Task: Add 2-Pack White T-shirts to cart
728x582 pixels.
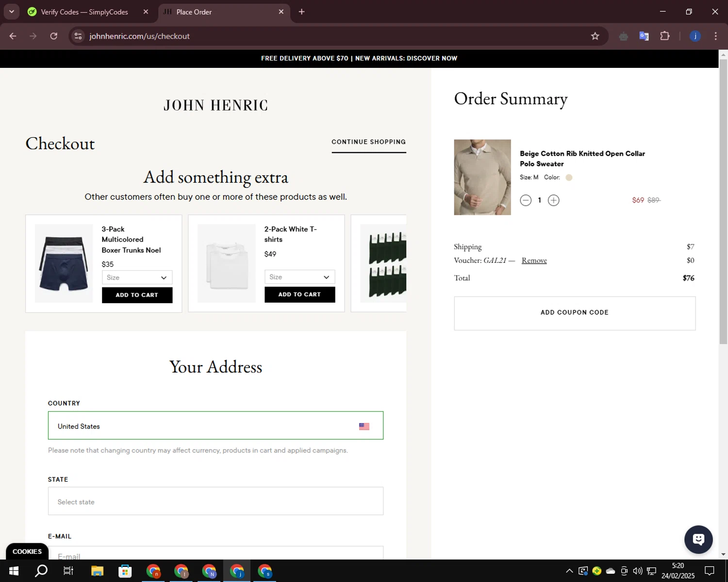Action: pyautogui.click(x=299, y=294)
